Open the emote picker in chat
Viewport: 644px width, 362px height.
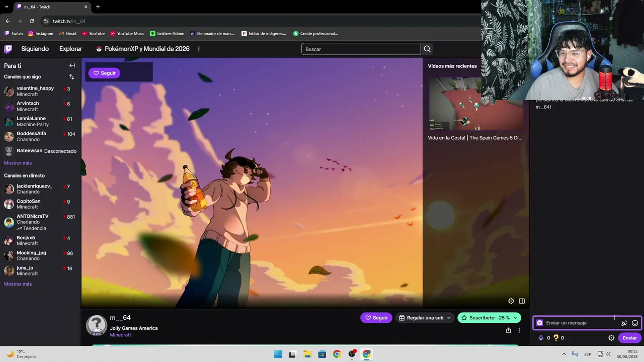click(635, 323)
